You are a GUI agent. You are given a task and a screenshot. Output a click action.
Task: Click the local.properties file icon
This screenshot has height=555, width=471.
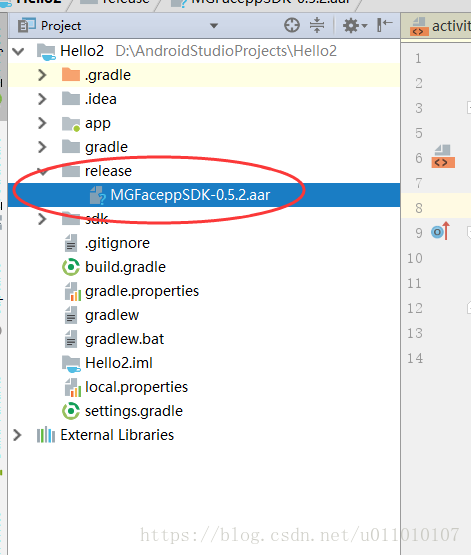(x=73, y=387)
